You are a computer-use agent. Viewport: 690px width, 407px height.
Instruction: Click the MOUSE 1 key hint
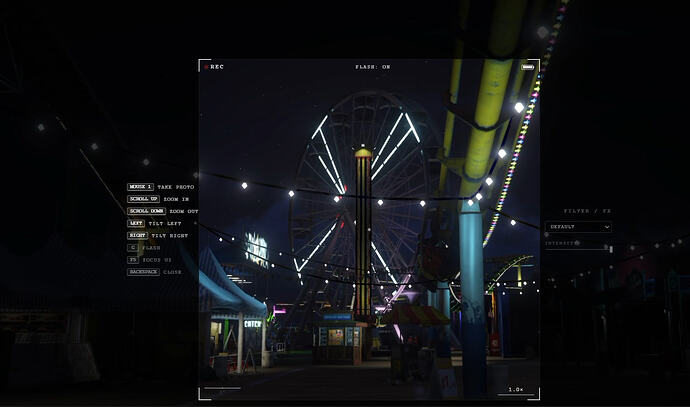[x=140, y=187]
